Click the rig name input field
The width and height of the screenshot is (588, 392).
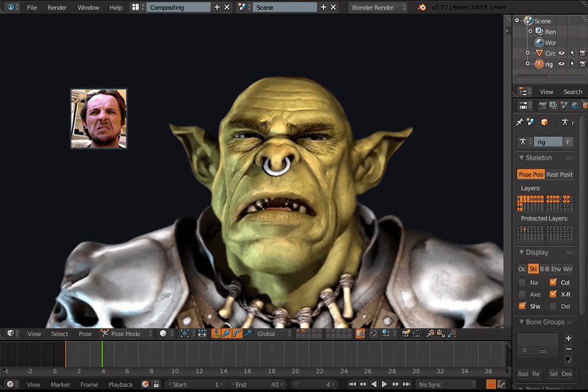pyautogui.click(x=548, y=141)
